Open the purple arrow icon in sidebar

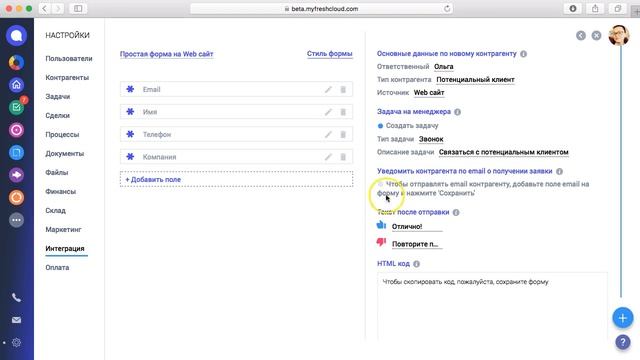click(x=16, y=175)
